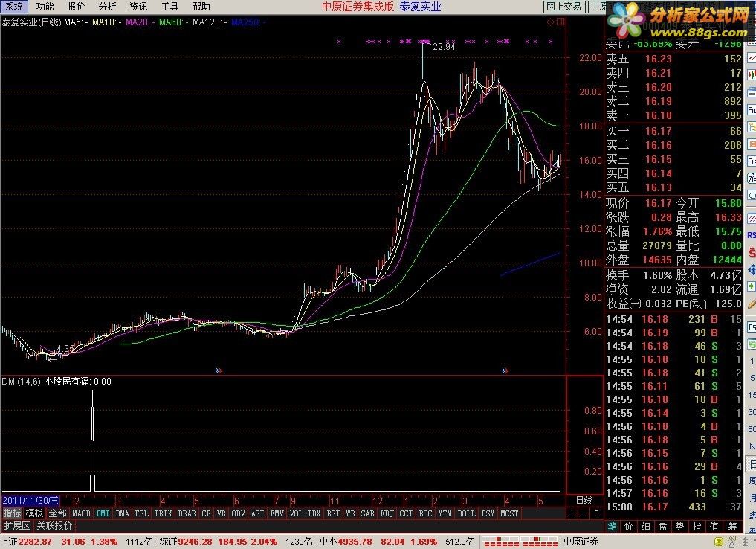Click the 中原证券 status bar label
The height and width of the screenshot is (549, 756).
click(581, 542)
